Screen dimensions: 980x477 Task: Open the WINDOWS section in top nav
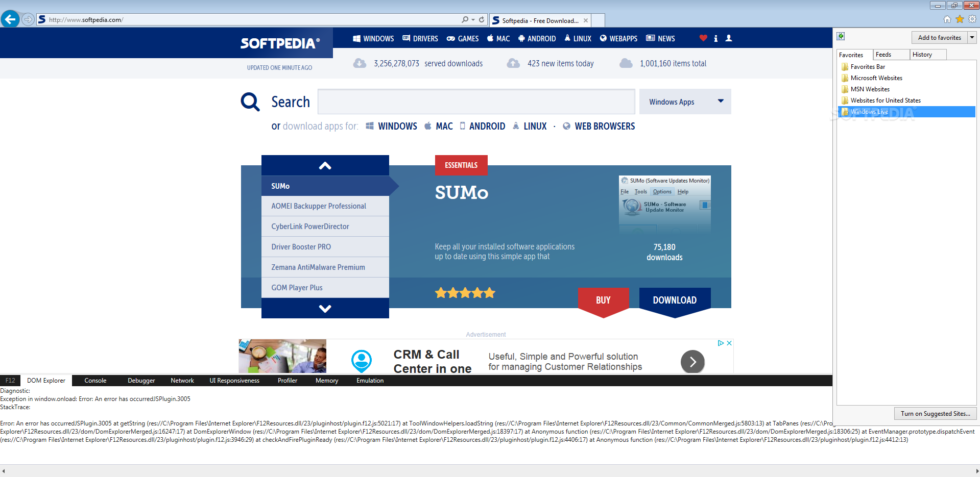[x=373, y=38]
